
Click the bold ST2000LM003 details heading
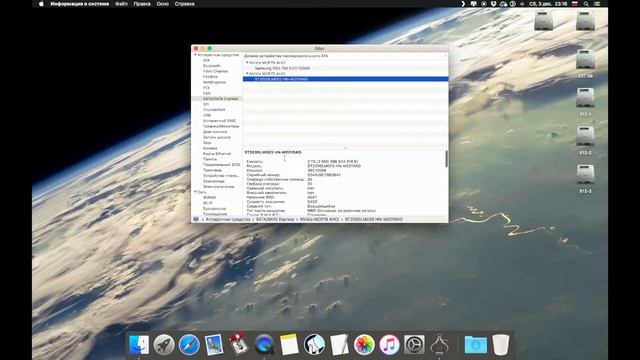[273, 152]
